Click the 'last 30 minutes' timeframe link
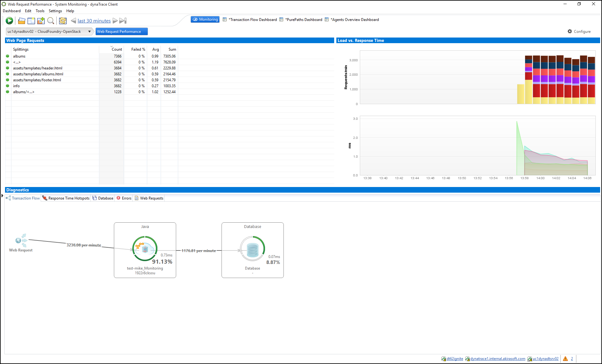602x364 pixels. 94,21
